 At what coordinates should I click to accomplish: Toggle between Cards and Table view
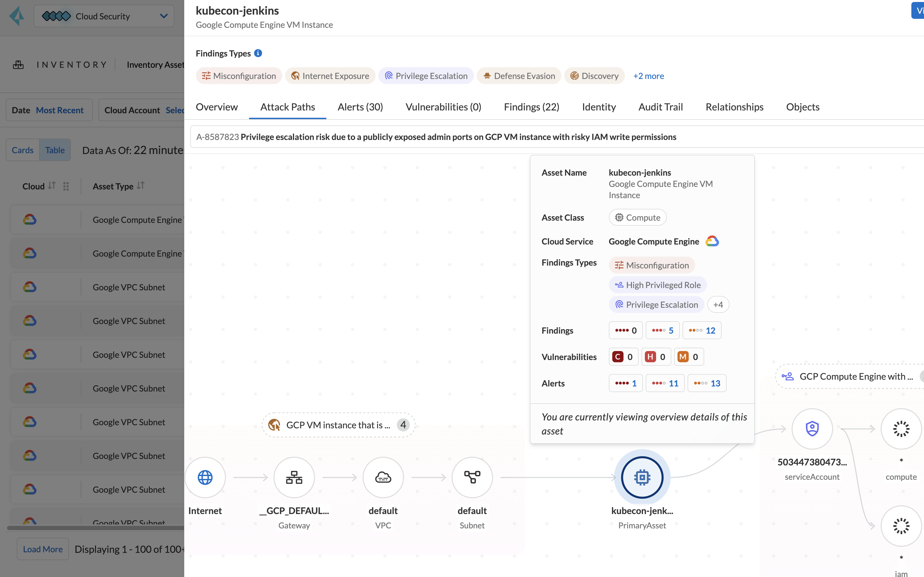tap(22, 150)
